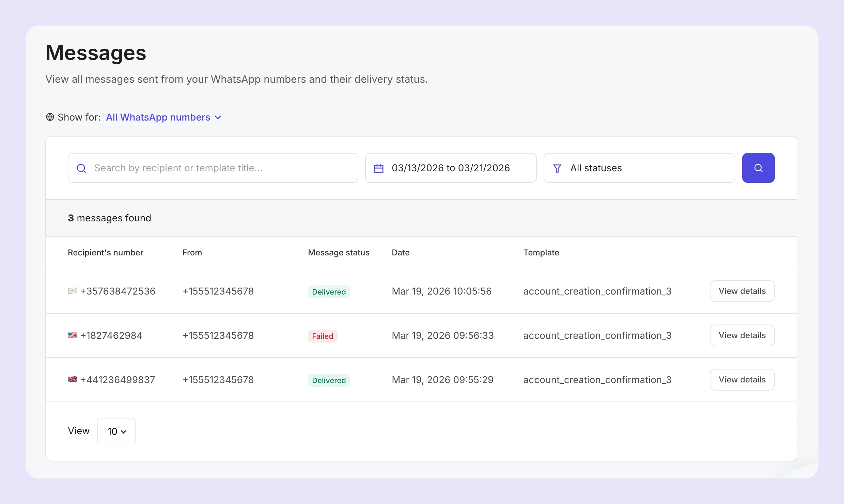Open the date range picker 03/13/2026 to 03/21/2026
The width and height of the screenshot is (844, 504).
point(451,168)
